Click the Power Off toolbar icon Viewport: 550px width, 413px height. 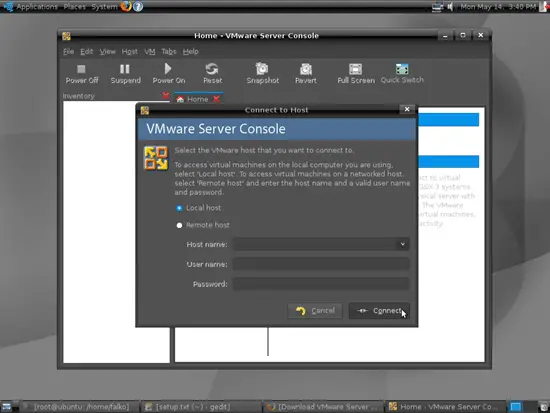(x=81, y=69)
